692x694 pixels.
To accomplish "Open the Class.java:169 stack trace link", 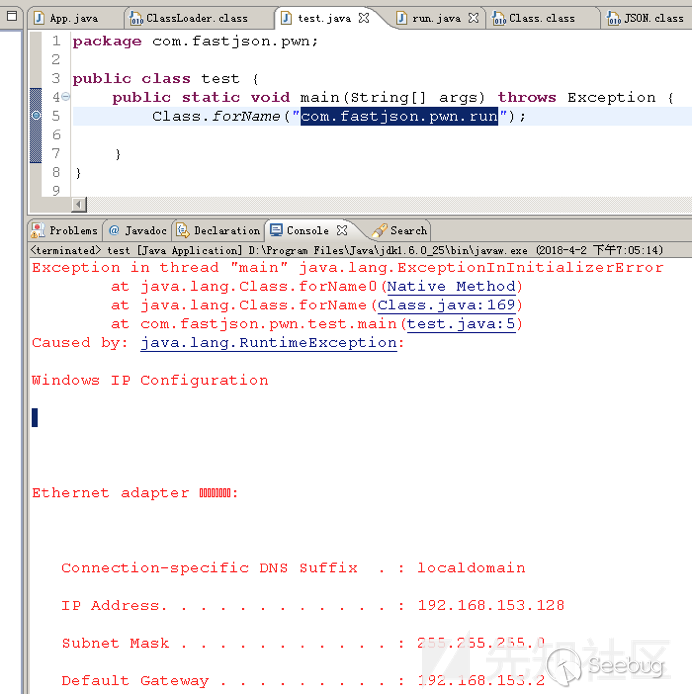I will [x=446, y=305].
